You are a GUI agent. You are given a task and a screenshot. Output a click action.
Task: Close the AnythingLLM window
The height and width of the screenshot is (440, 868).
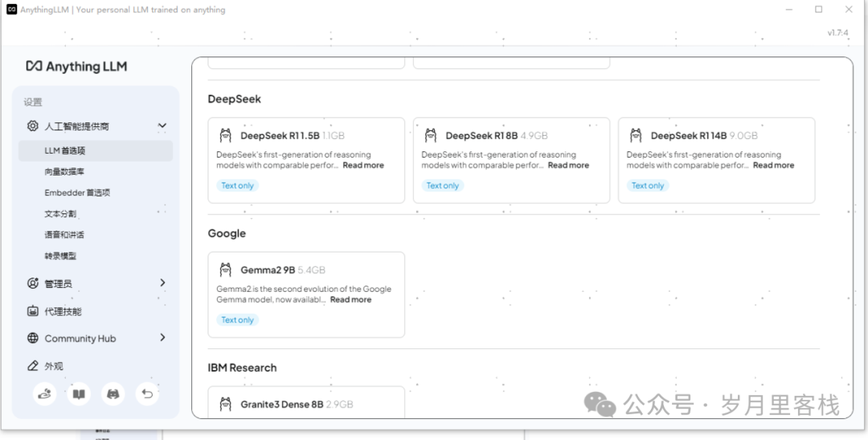[849, 10]
